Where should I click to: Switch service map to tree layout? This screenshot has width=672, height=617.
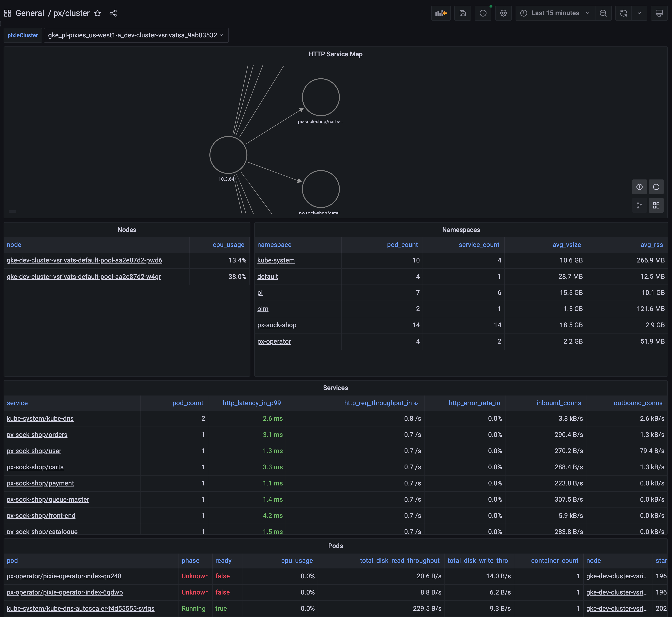(x=639, y=205)
